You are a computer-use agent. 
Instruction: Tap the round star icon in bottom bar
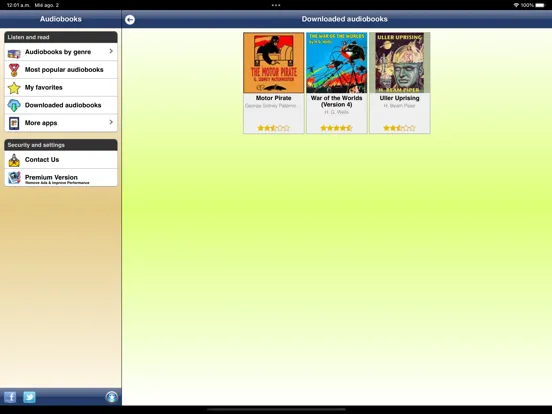[x=111, y=397]
